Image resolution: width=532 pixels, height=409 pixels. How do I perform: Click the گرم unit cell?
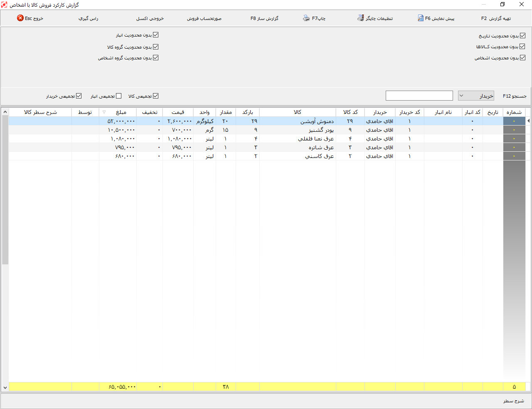point(204,130)
